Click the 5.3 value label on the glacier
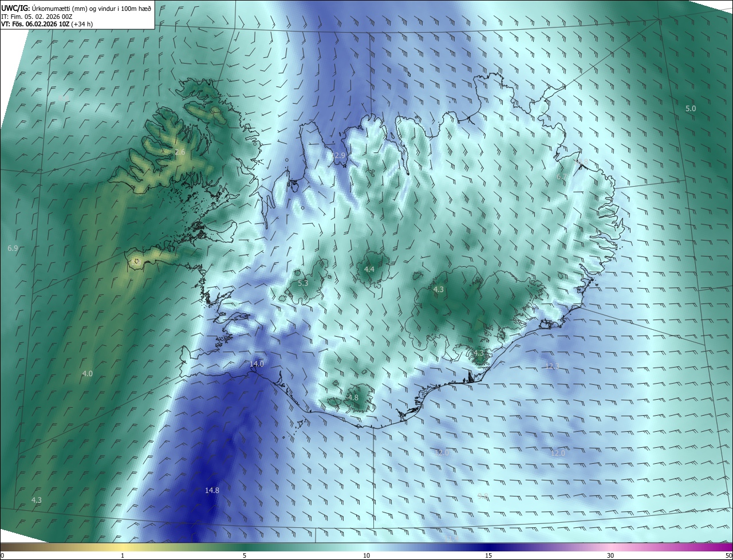 tap(303, 283)
